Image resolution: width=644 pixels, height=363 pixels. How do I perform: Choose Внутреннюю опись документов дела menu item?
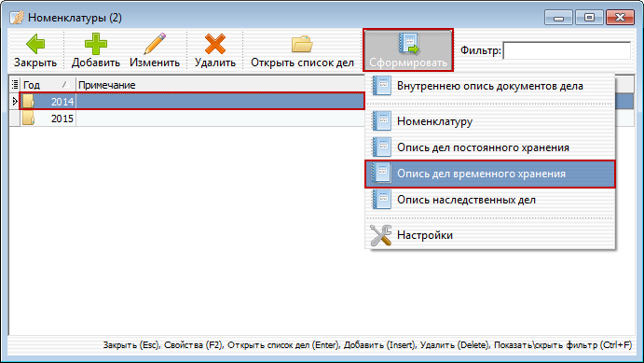(x=489, y=86)
